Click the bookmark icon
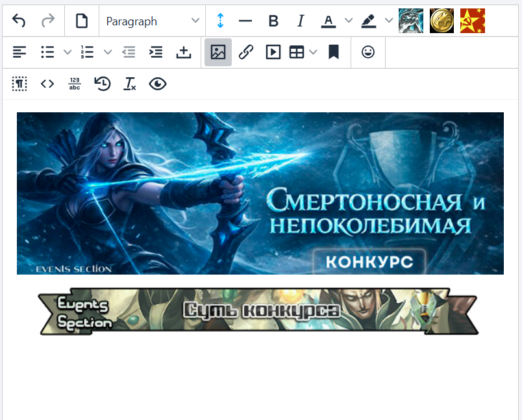The height and width of the screenshot is (420, 522). [334, 53]
